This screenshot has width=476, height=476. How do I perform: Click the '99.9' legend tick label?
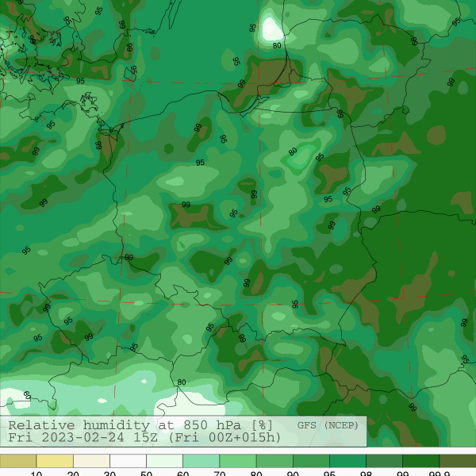439,474
